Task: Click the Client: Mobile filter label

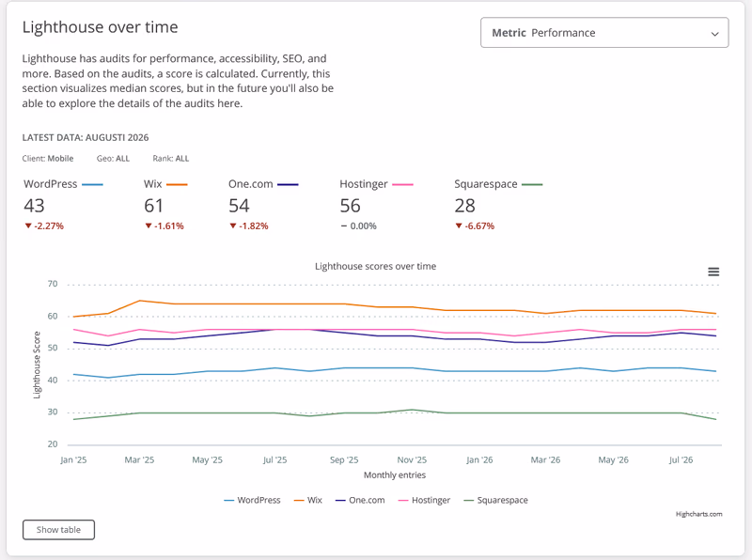Action: click(48, 159)
